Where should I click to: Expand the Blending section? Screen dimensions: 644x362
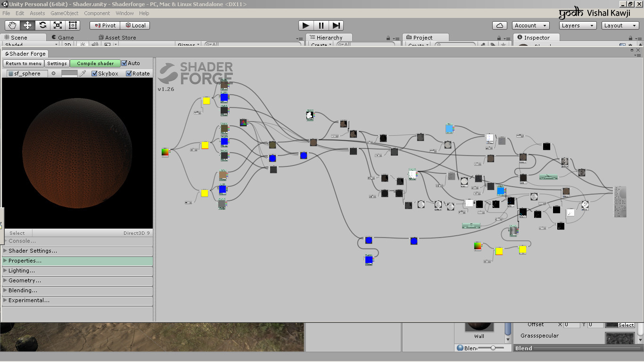click(x=78, y=290)
